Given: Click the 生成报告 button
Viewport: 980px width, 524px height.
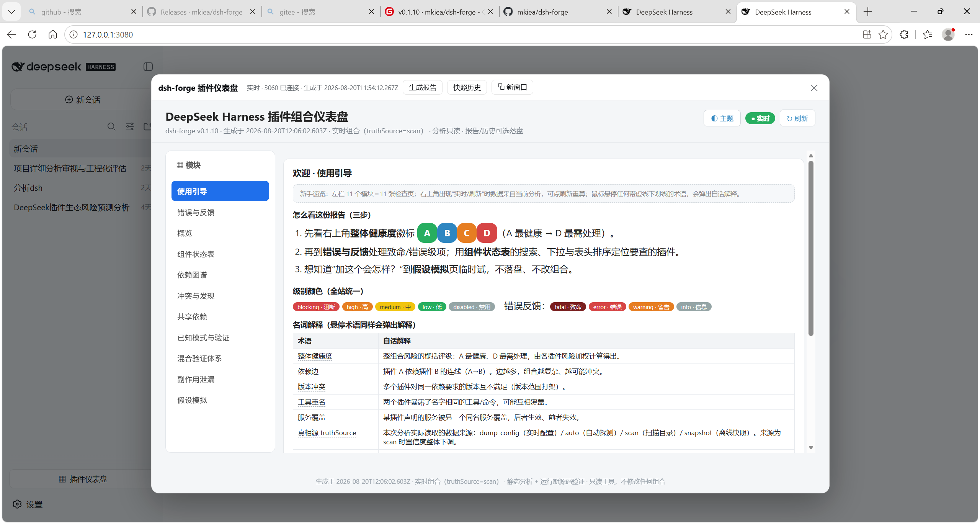Looking at the screenshot, I should pyautogui.click(x=422, y=88).
